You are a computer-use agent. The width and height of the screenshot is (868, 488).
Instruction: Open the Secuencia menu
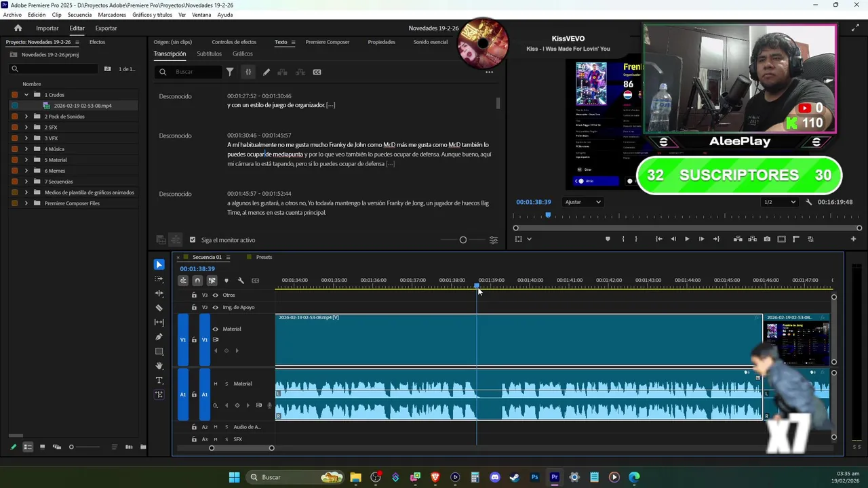tap(79, 15)
